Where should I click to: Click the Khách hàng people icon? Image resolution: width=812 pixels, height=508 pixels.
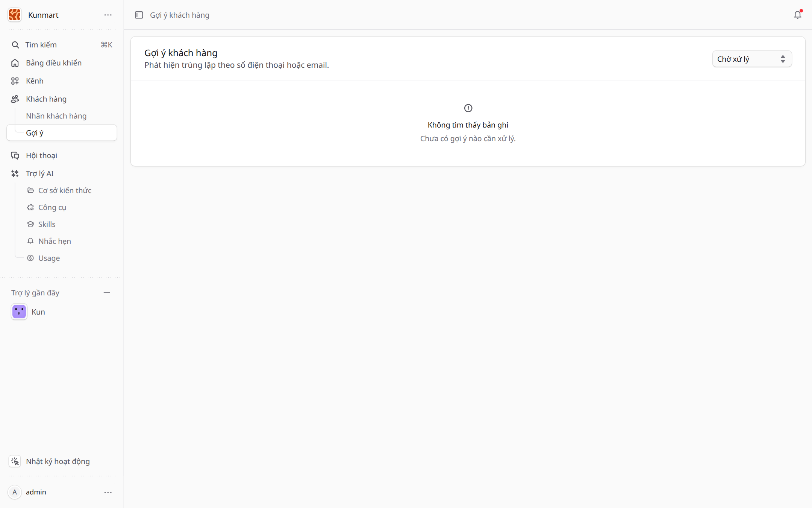click(15, 99)
